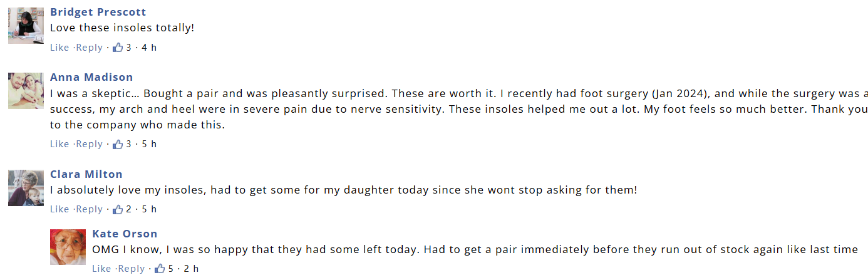The image size is (868, 280).
Task: Like Anna Madison's comment
Action: pos(59,144)
